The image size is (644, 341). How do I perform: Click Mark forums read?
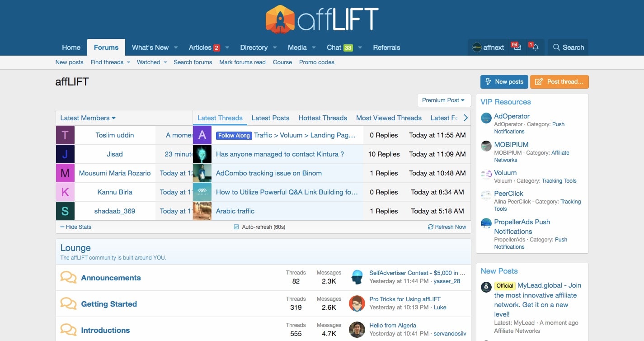tap(242, 62)
